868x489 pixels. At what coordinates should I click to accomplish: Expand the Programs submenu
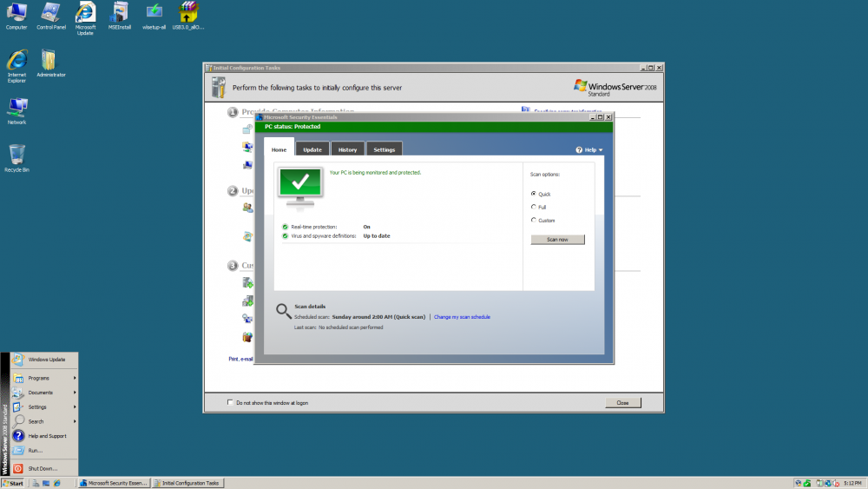tap(43, 378)
